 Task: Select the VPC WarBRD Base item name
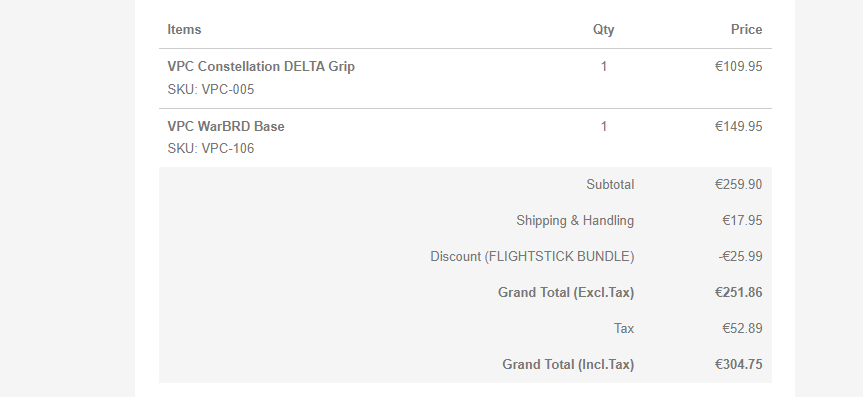point(226,127)
